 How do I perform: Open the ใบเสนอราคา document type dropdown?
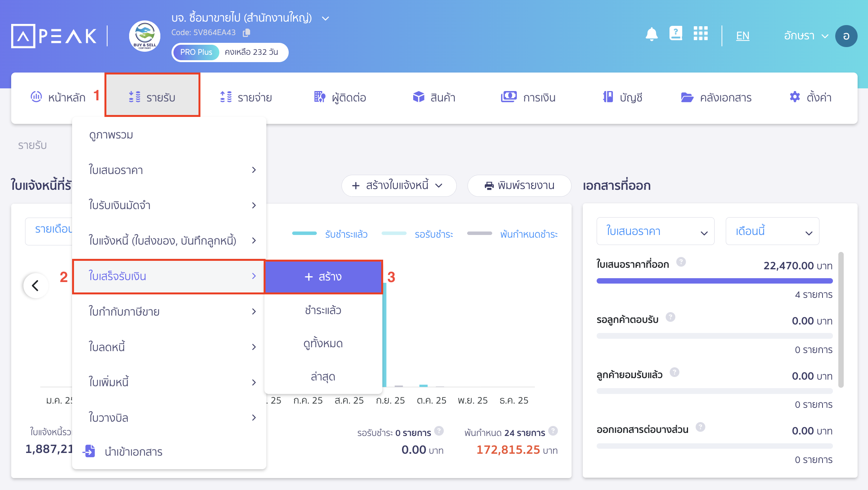coord(655,231)
